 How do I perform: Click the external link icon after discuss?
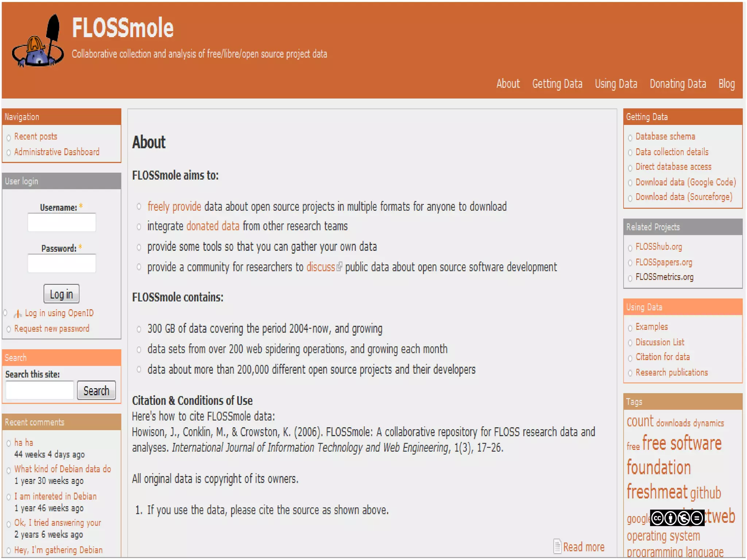pyautogui.click(x=340, y=267)
